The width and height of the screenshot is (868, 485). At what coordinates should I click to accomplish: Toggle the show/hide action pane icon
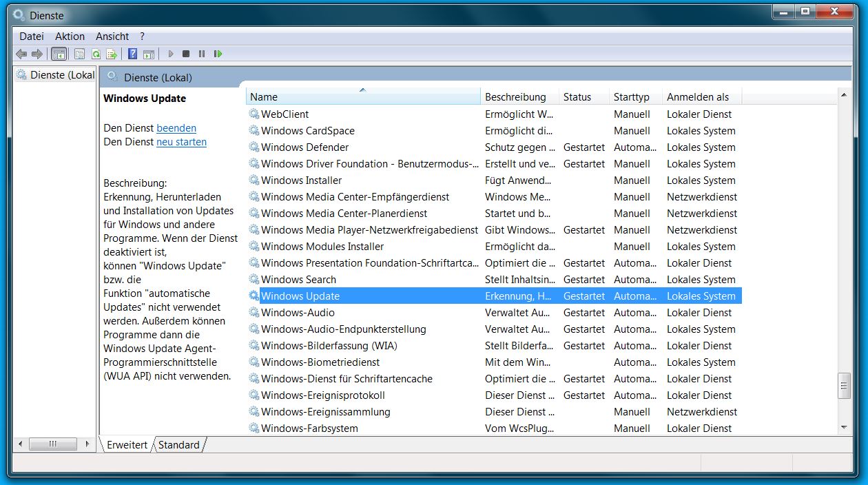(x=148, y=54)
